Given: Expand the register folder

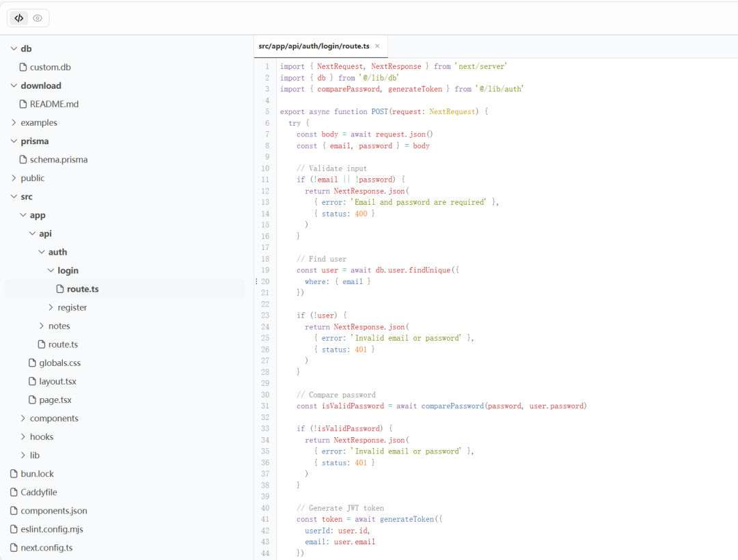Looking at the screenshot, I should [51, 308].
